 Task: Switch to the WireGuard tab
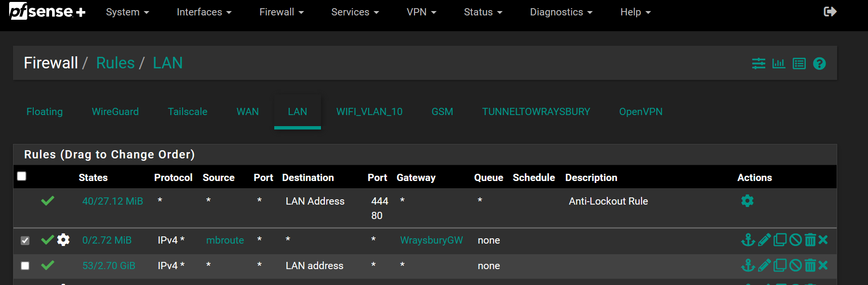point(115,112)
